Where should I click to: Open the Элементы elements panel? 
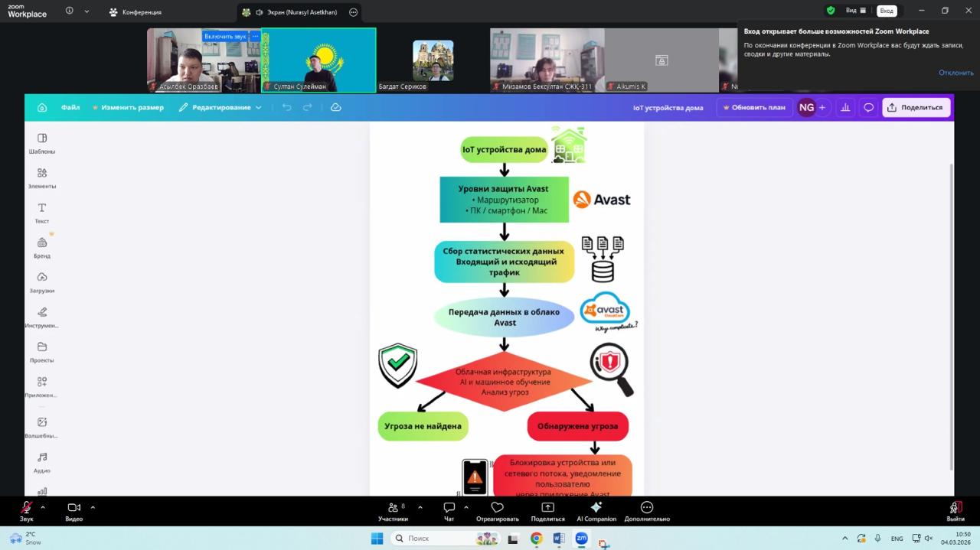[x=42, y=177]
